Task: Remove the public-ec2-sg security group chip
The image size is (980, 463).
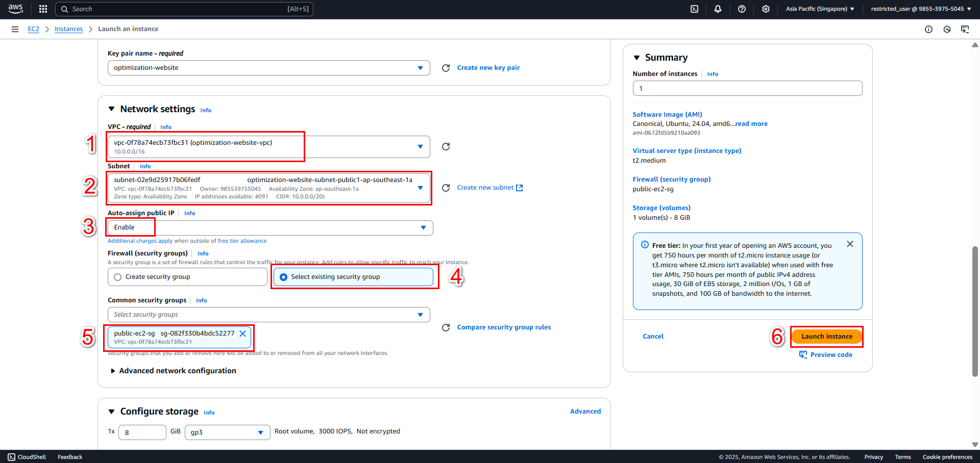Action: pos(243,333)
